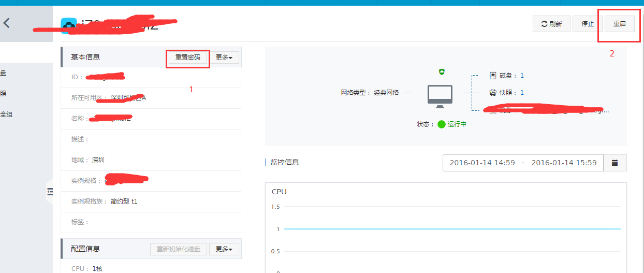Click the 简约型 t1 spec family value
Viewport: 644px width, 273px height.
[124, 202]
